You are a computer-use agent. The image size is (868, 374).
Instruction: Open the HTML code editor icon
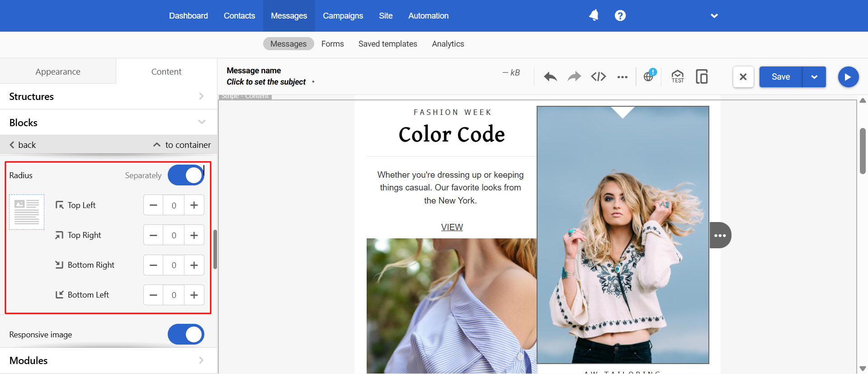599,77
